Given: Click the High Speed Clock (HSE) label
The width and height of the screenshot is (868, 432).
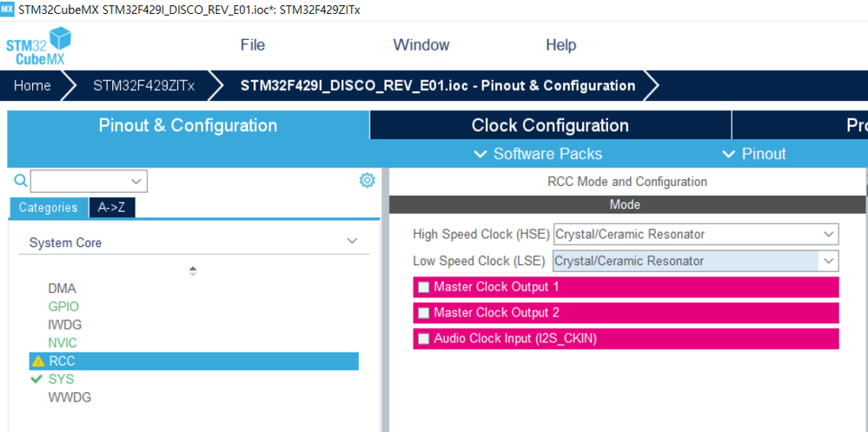Looking at the screenshot, I should click(x=481, y=235).
